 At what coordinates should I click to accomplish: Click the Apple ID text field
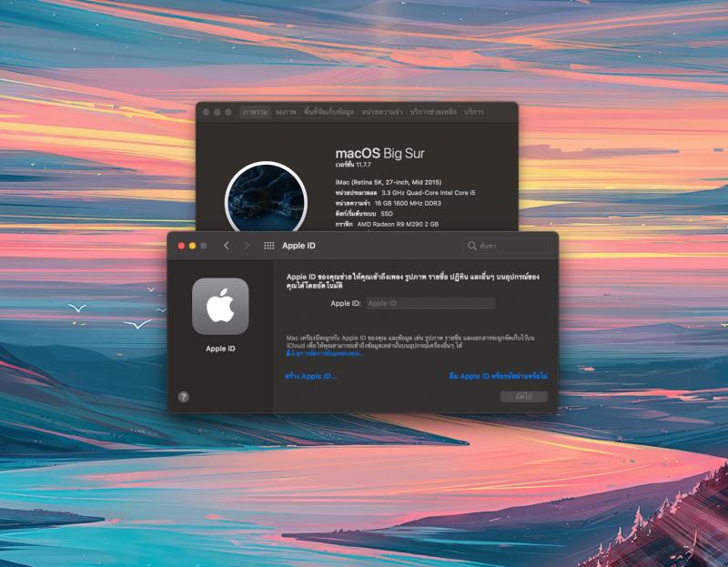(430, 303)
